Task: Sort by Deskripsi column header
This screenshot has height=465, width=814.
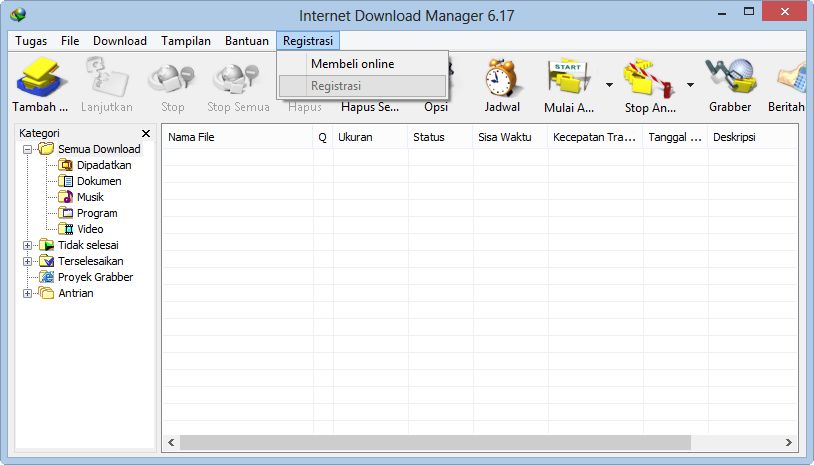Action: pos(753,137)
